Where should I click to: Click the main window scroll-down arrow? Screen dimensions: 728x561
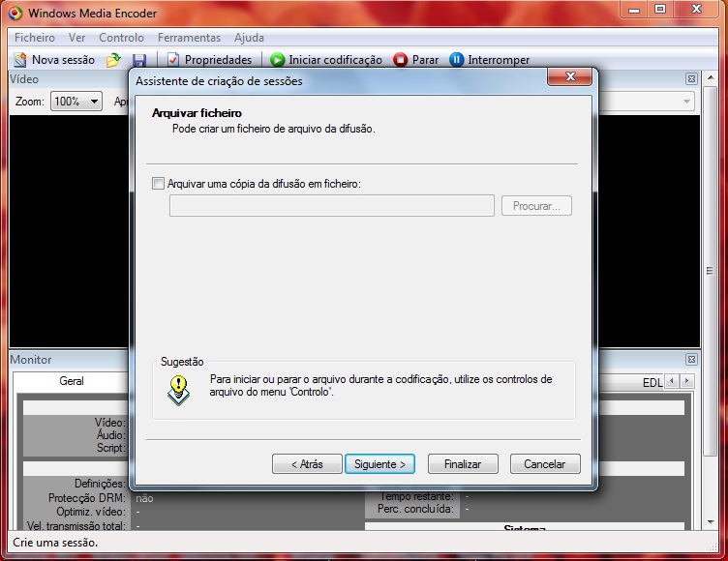tap(711, 522)
